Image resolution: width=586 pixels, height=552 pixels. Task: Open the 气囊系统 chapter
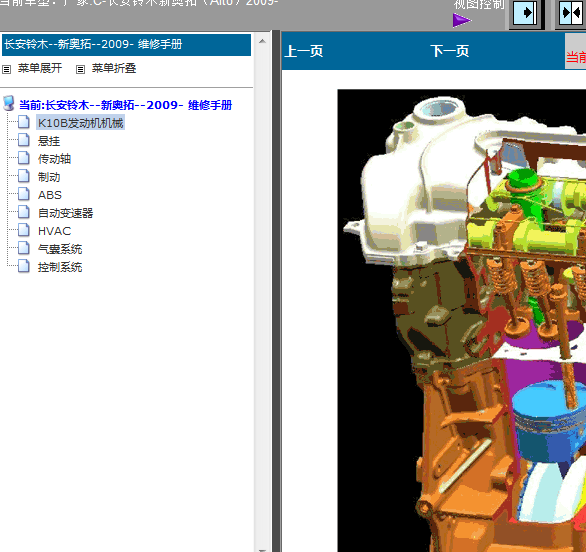pos(60,249)
